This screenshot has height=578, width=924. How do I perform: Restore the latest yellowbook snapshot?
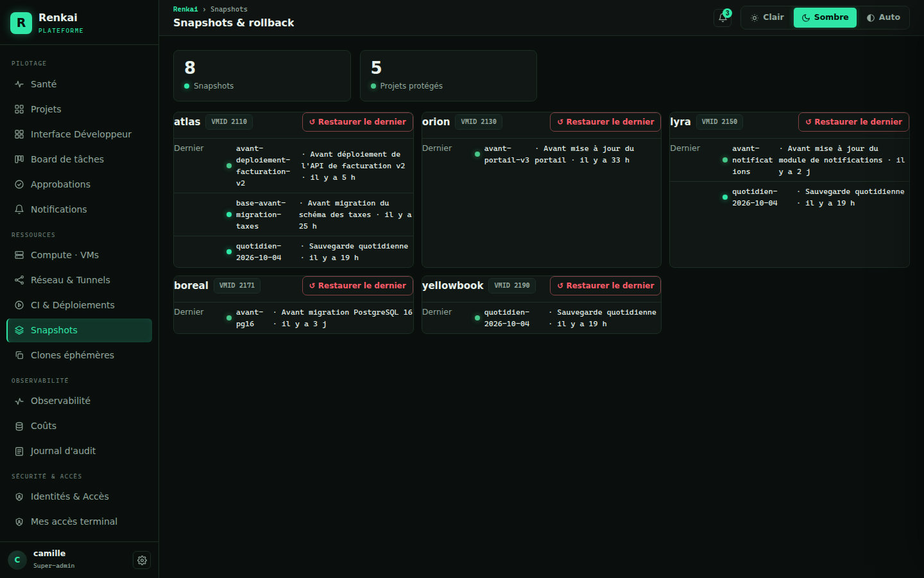click(x=605, y=286)
